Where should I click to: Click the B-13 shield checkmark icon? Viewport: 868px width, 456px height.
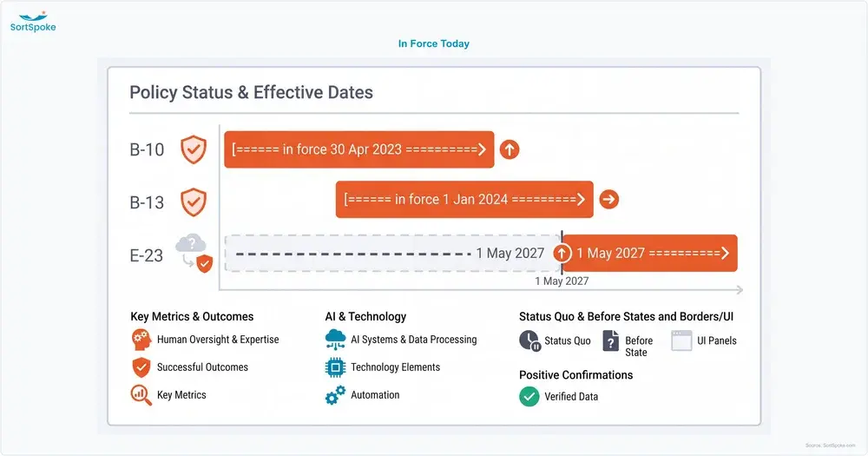194,202
